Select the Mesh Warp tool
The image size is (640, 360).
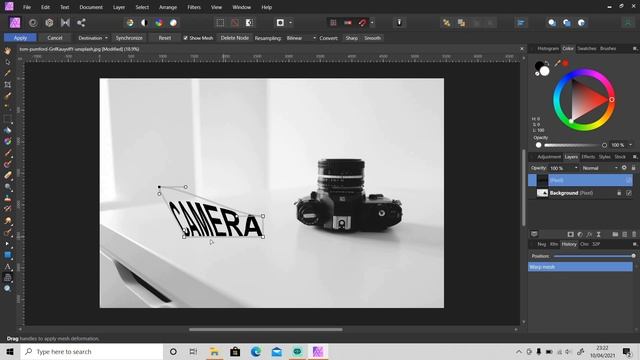tap(7, 278)
